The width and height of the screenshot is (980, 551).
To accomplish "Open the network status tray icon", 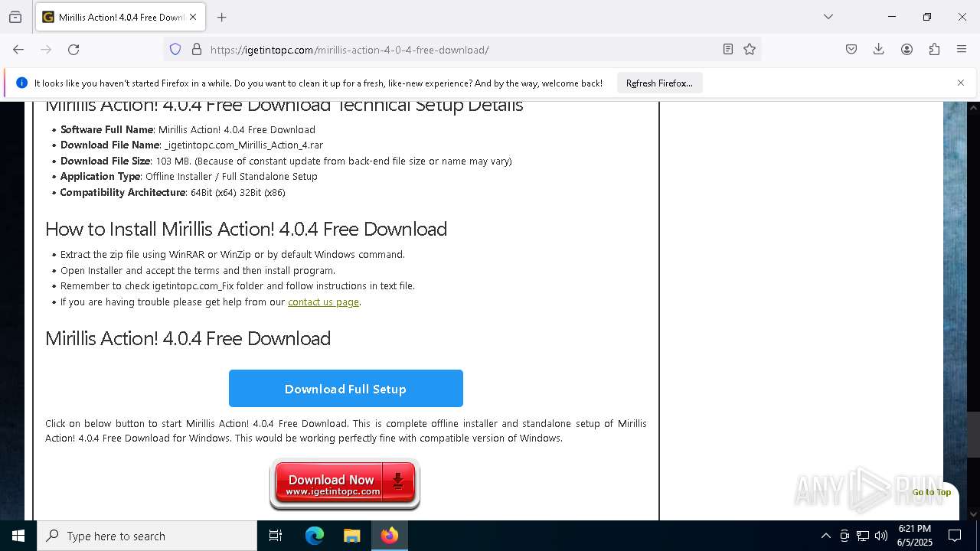I will point(863,536).
